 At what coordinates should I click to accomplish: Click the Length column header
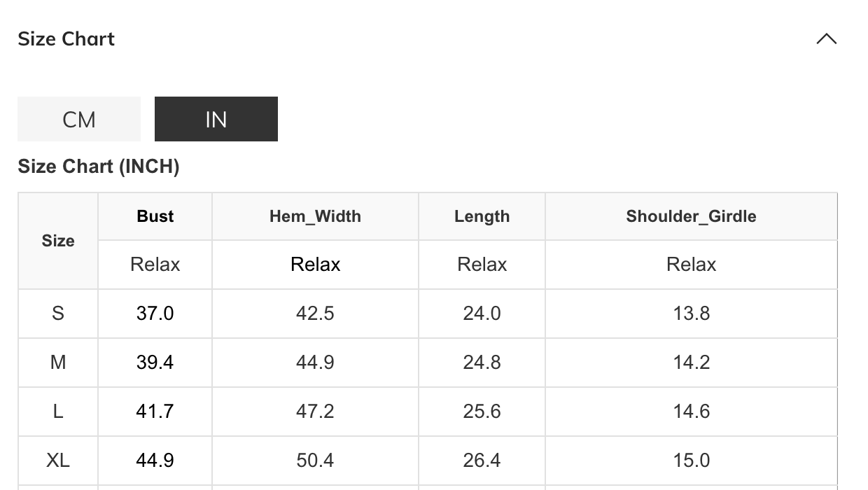(482, 216)
